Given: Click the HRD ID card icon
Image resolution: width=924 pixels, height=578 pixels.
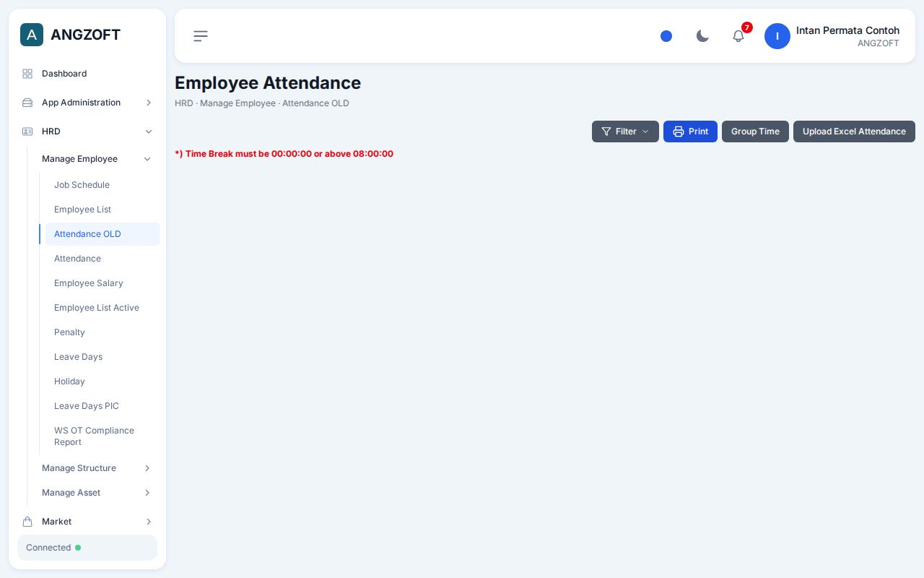Looking at the screenshot, I should point(27,131).
